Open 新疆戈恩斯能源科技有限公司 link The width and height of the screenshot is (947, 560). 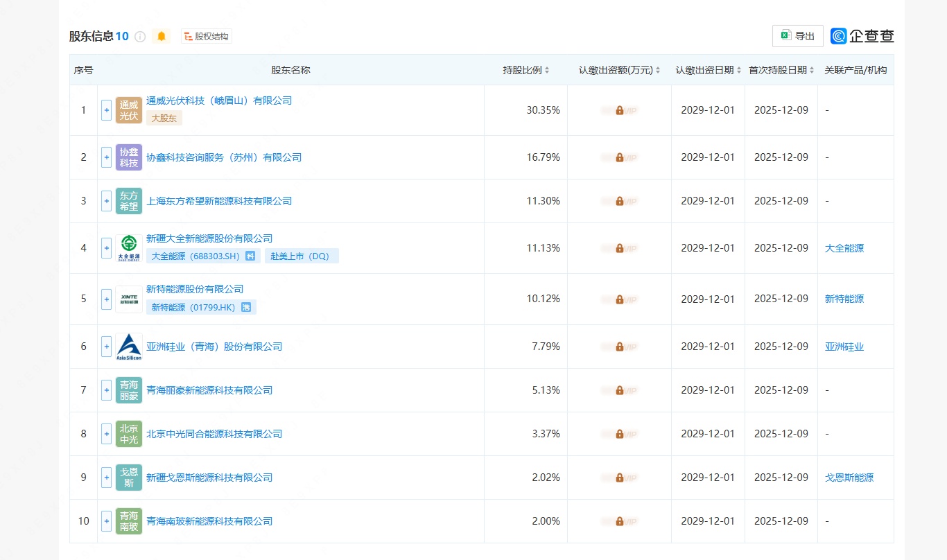209,478
